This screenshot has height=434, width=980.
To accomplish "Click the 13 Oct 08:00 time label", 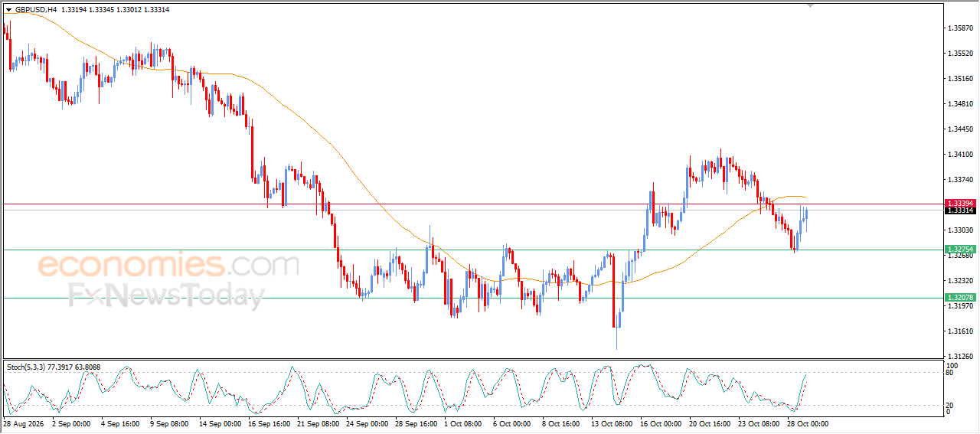I will coord(611,424).
